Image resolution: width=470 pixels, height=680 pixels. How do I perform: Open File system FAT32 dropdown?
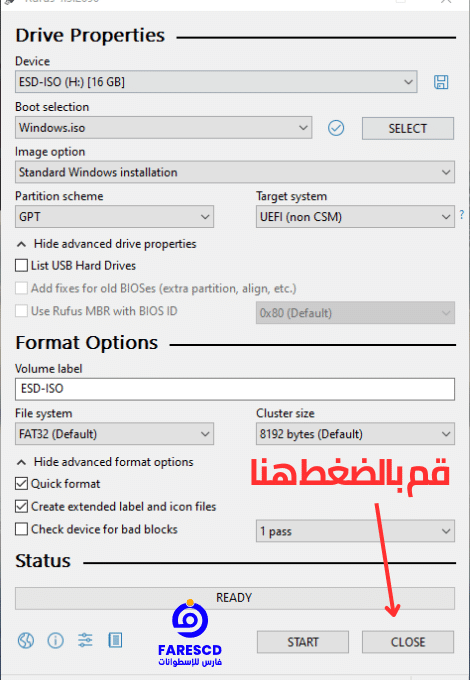[114, 434]
